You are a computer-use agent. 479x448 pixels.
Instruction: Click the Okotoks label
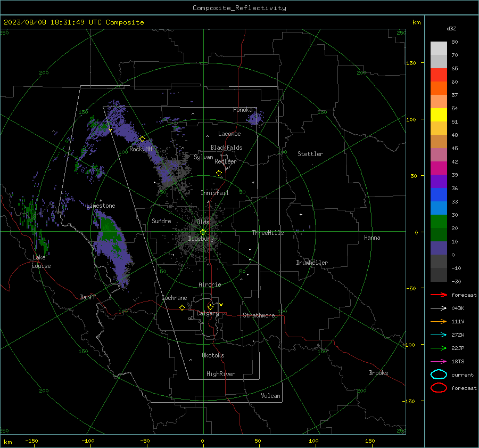point(213,355)
